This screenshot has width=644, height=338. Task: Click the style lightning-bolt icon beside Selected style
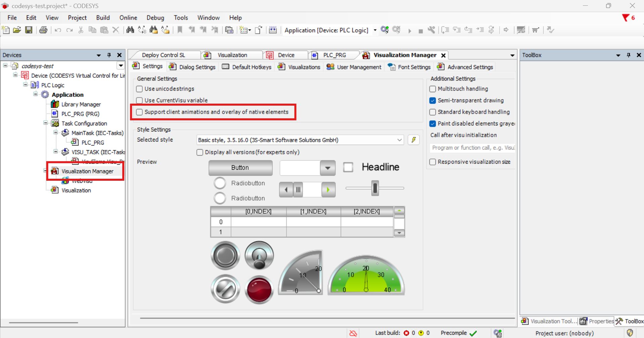(x=414, y=140)
